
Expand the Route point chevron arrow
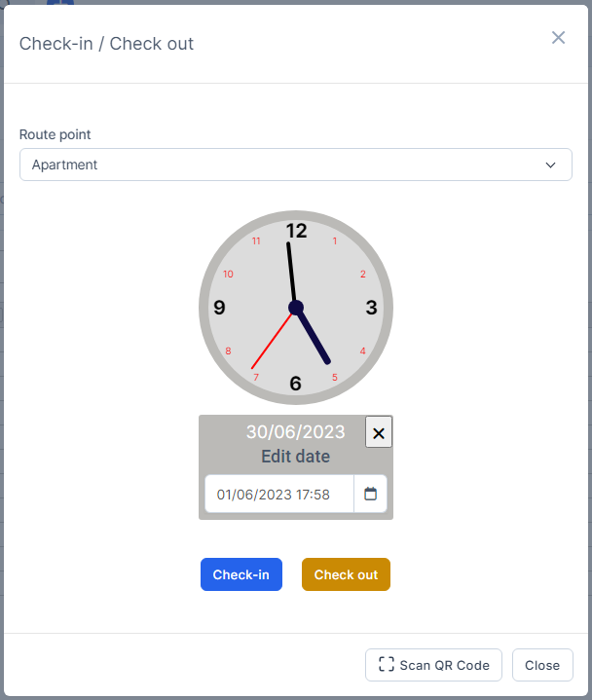point(551,165)
